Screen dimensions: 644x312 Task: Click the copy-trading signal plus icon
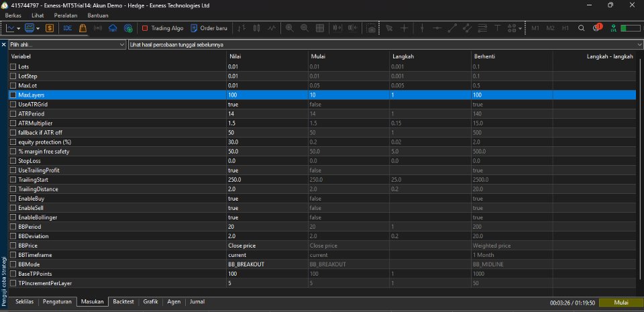tap(128, 28)
